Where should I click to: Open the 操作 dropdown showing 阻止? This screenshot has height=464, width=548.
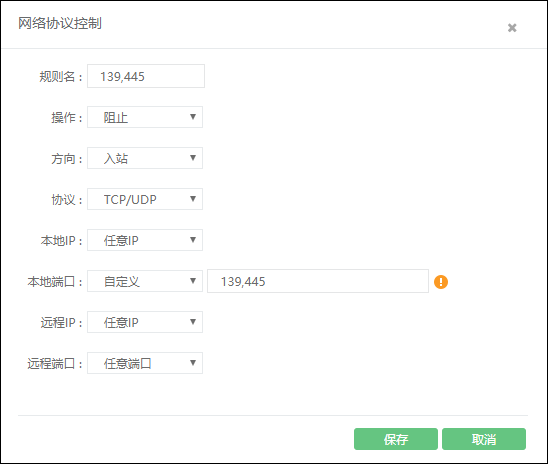click(145, 117)
